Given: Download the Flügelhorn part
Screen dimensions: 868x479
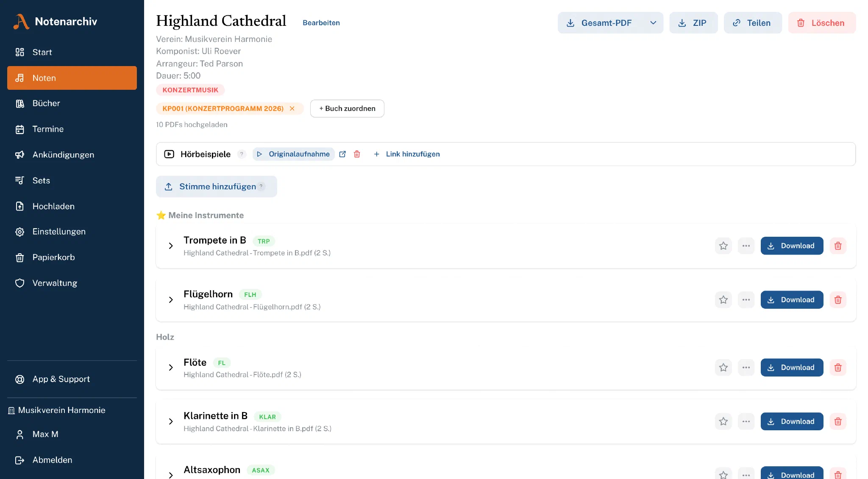Looking at the screenshot, I should [792, 300].
